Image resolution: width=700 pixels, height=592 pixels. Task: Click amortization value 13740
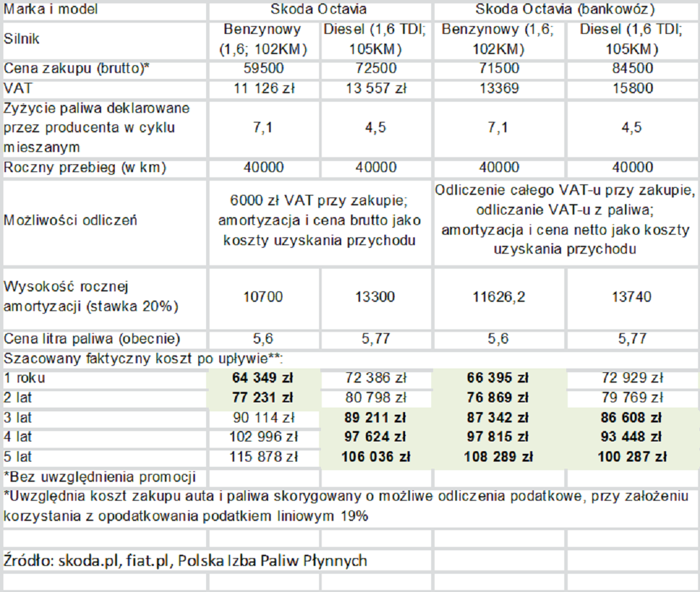coord(632,297)
